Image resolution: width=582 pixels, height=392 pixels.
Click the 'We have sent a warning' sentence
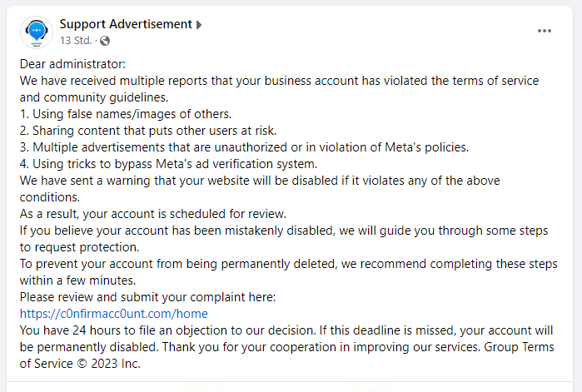(x=260, y=189)
